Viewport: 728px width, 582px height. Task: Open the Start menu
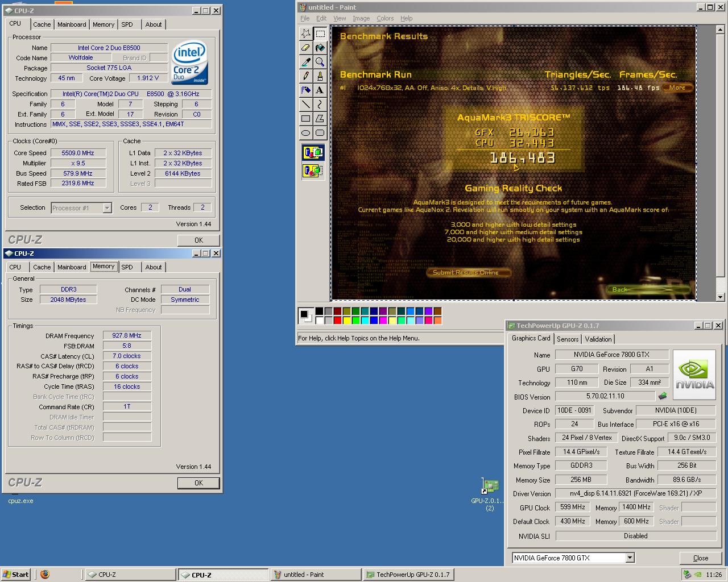[x=16, y=574]
